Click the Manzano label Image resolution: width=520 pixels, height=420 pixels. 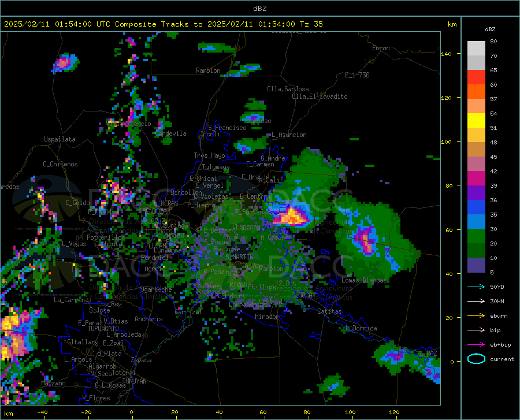pos(53,383)
